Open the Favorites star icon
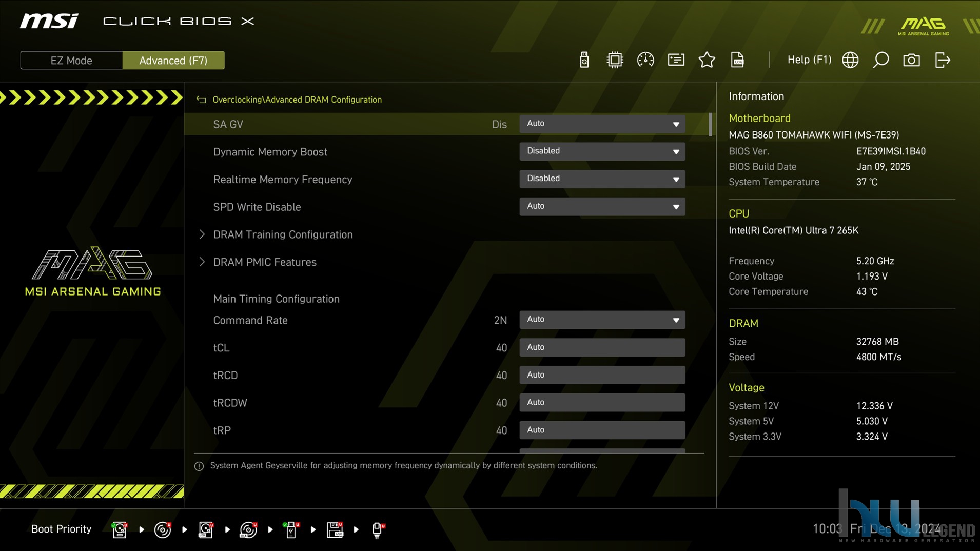The width and height of the screenshot is (980, 551). click(707, 60)
